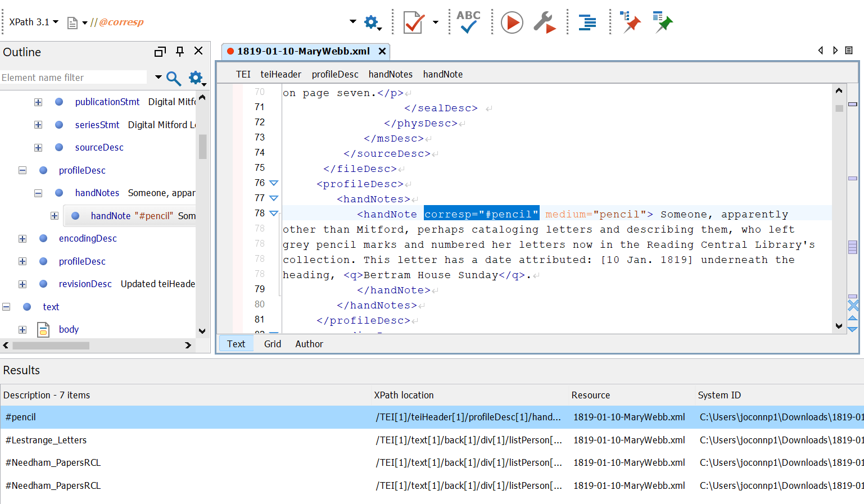Expand the sourceDesc node

[x=38, y=148]
